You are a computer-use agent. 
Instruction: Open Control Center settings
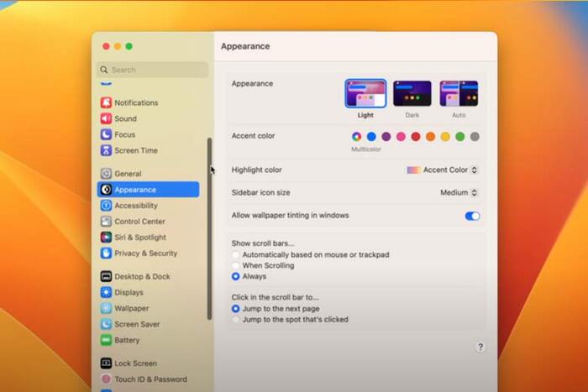(148, 221)
